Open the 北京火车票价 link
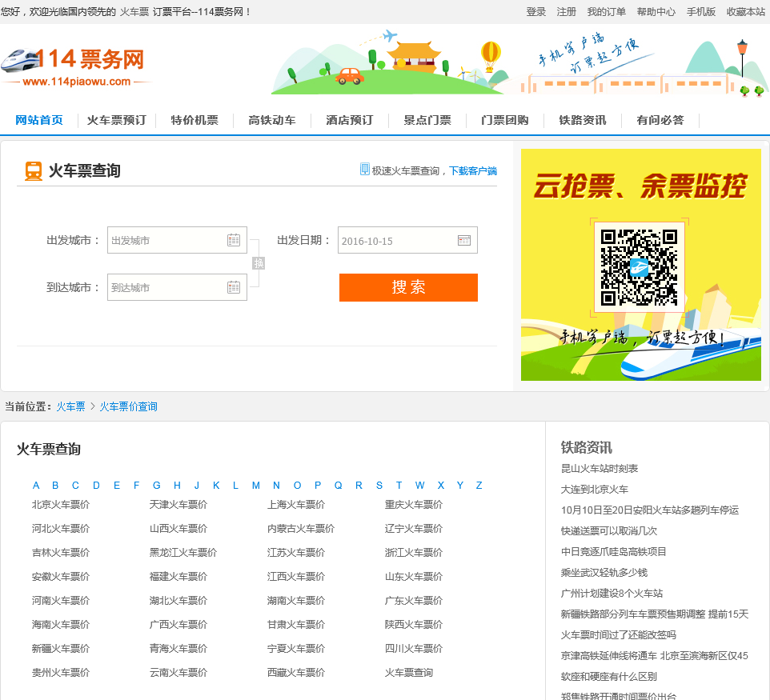Viewport: 770px width, 700px height. 61,505
